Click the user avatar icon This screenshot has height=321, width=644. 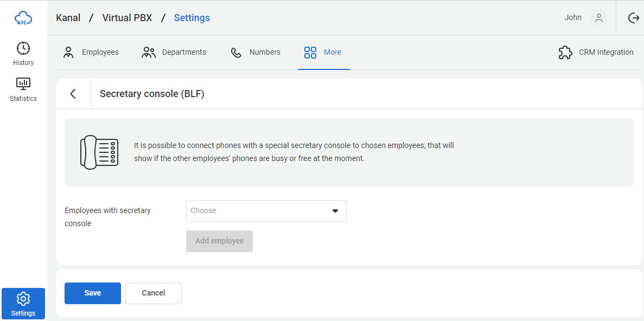(598, 18)
